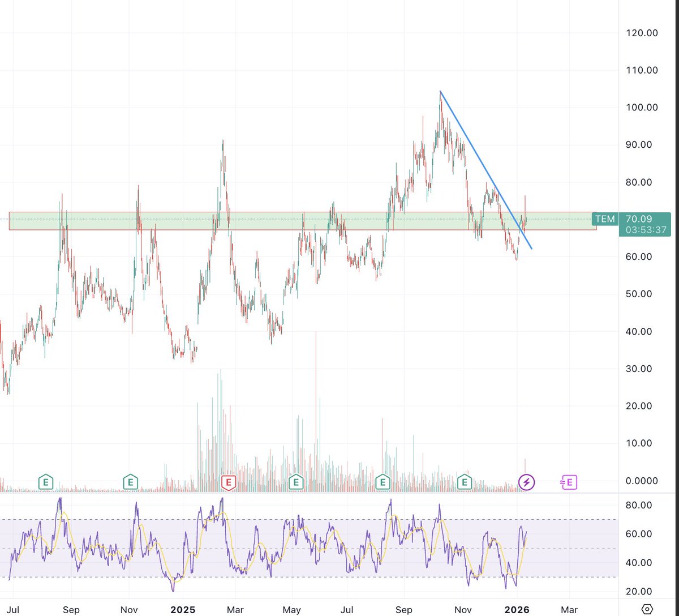Screen dimensions: 679x616
Task: Click the green E earnings marker near November 2024
Action: tap(130, 482)
